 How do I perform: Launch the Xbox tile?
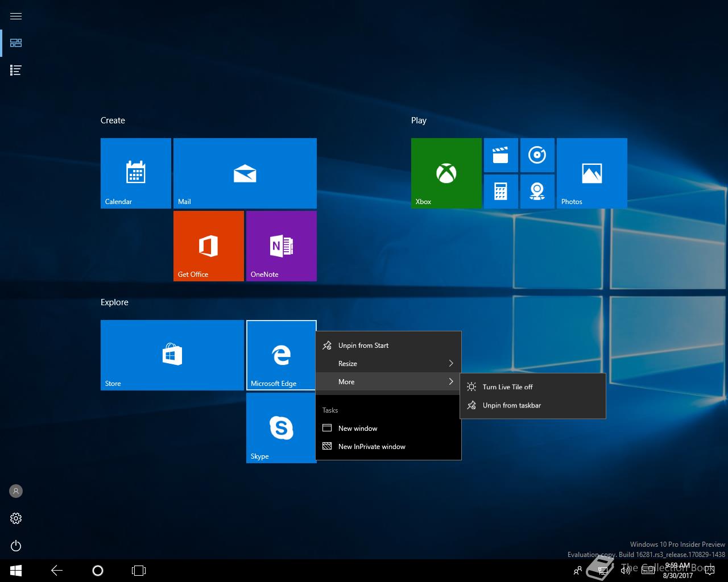pyautogui.click(x=446, y=173)
